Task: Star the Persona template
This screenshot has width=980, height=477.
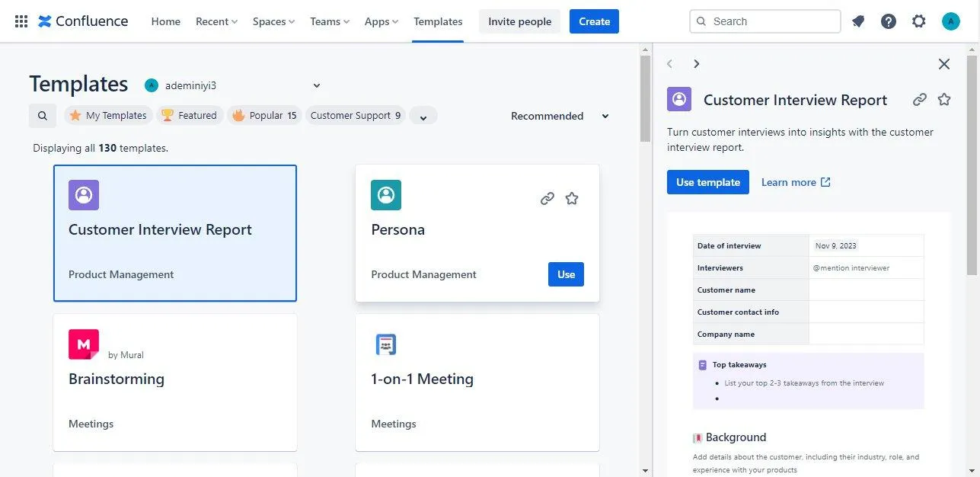Action: tap(572, 199)
